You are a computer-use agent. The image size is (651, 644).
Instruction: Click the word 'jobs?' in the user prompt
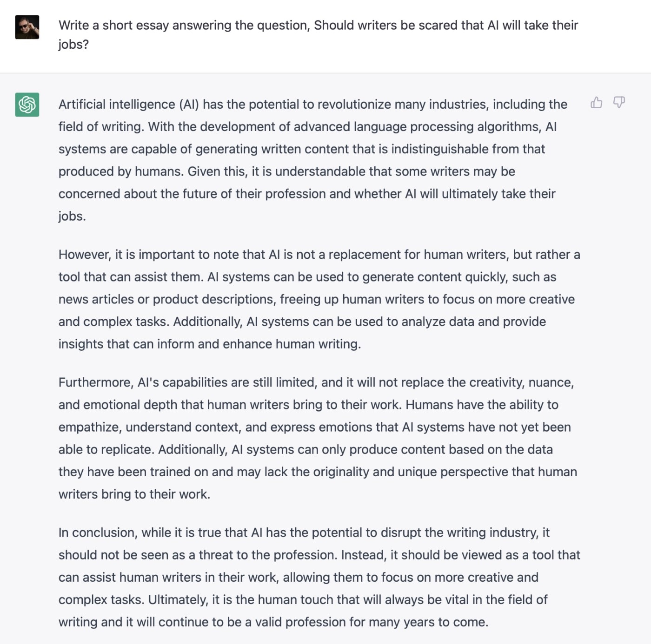(x=73, y=45)
